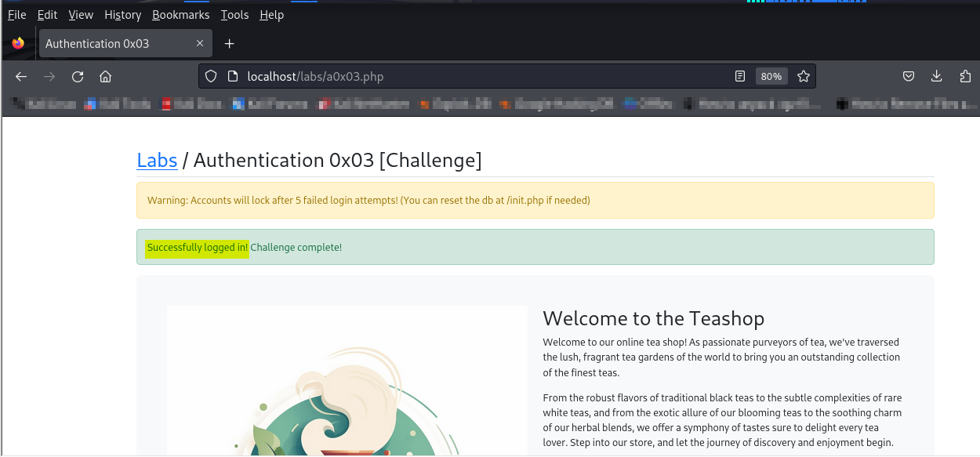Reload the current page
The height and width of the screenshot is (457, 980).
coord(78,76)
